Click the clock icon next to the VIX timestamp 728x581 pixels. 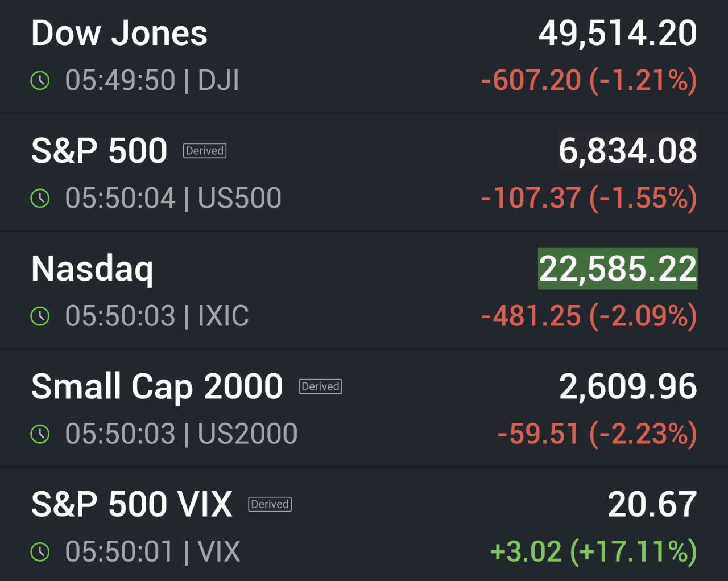[39, 551]
